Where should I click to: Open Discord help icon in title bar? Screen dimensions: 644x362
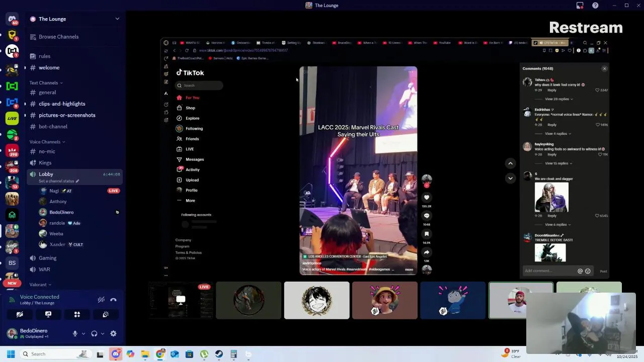pos(595,6)
